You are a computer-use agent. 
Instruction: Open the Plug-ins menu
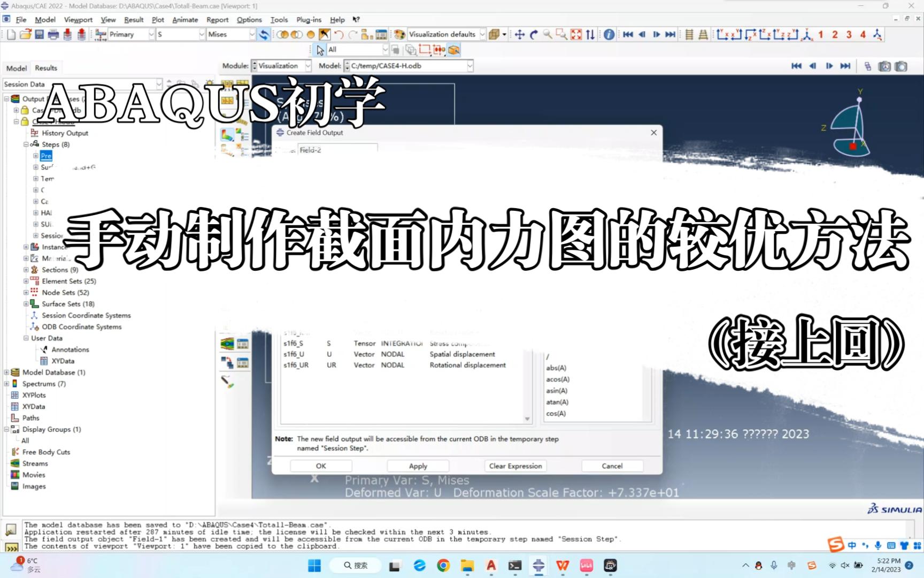pyautogui.click(x=309, y=19)
